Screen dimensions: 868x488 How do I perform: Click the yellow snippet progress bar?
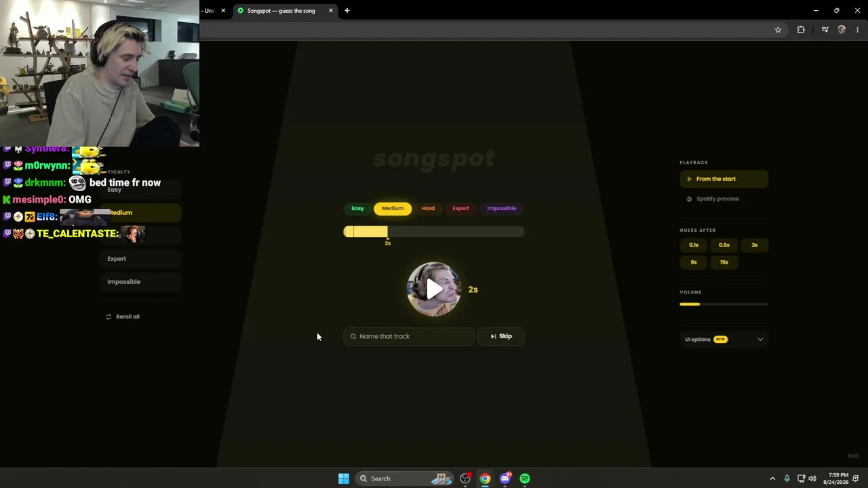[x=434, y=232]
